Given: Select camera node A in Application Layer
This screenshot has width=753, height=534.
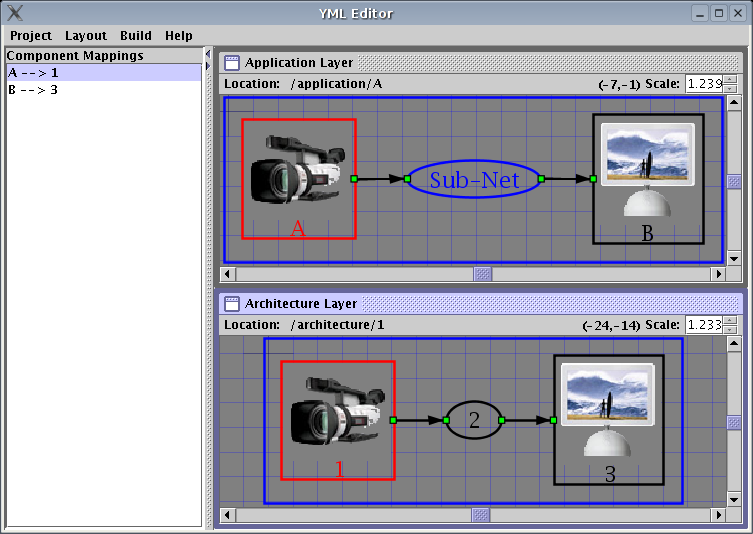Looking at the screenshot, I should point(298,179).
